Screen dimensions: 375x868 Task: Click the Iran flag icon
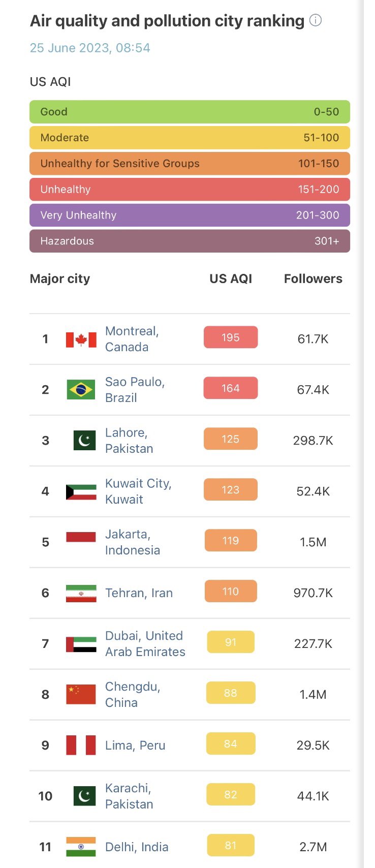81,593
